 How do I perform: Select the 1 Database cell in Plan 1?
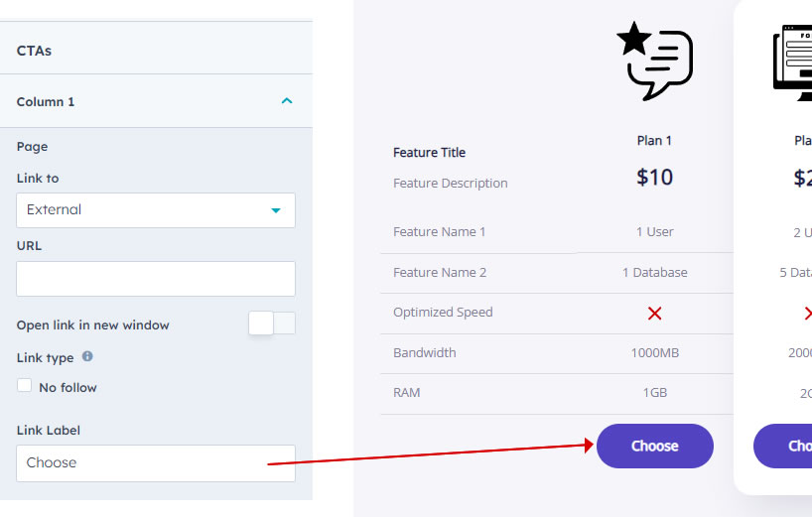[x=654, y=273]
